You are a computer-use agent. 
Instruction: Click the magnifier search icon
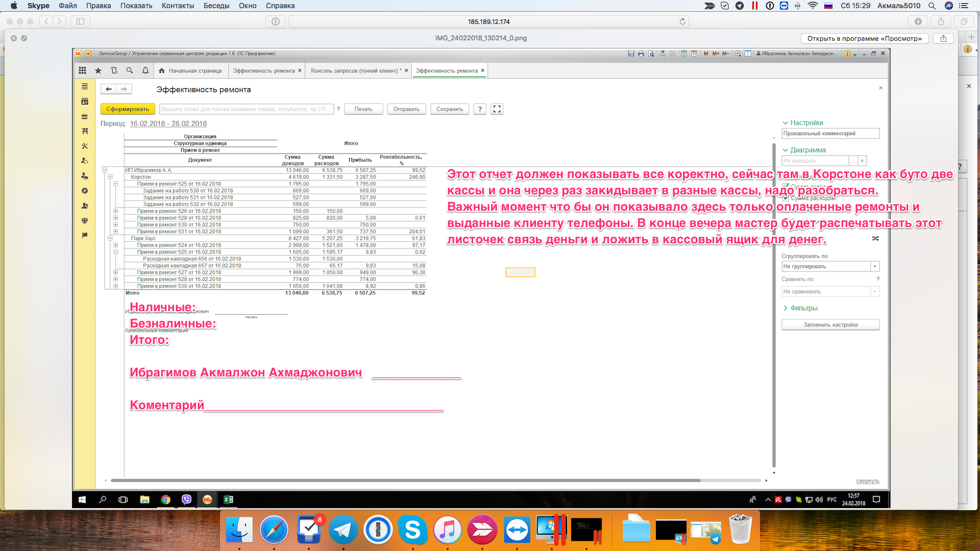[x=130, y=70]
